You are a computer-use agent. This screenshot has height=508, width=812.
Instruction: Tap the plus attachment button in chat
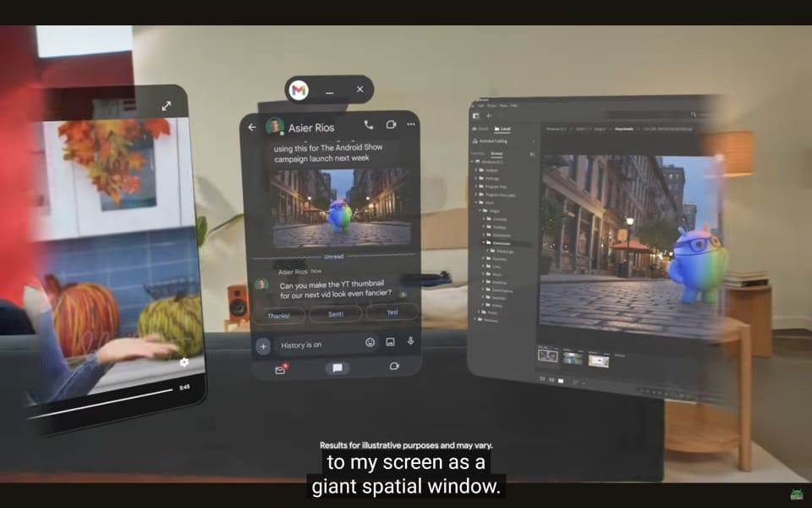coord(263,345)
